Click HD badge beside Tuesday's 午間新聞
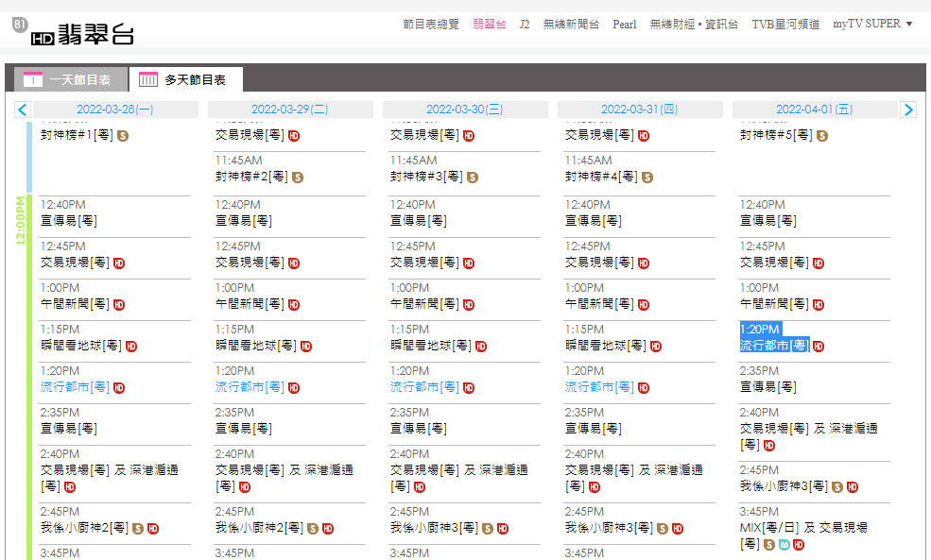This screenshot has height=560, width=931. pyautogui.click(x=294, y=305)
